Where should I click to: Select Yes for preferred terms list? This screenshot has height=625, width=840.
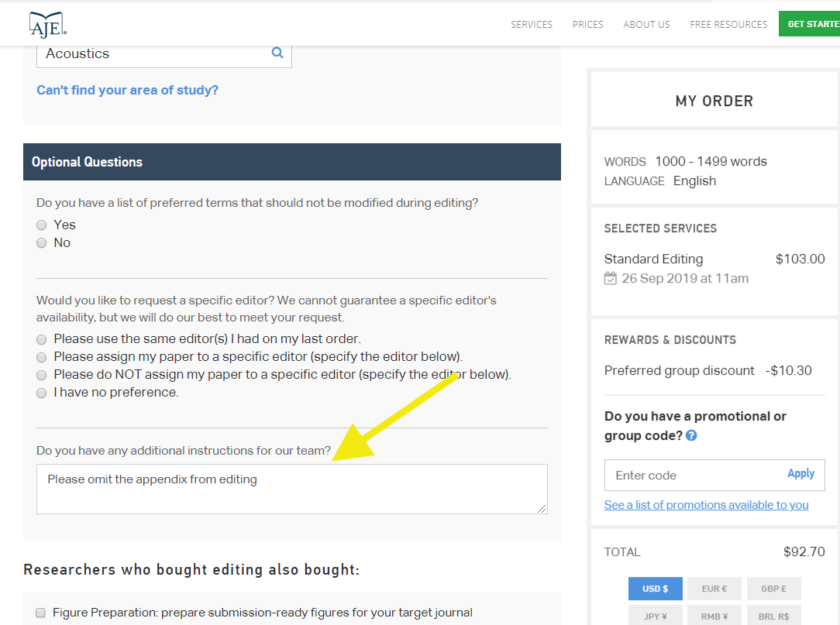pyautogui.click(x=41, y=225)
